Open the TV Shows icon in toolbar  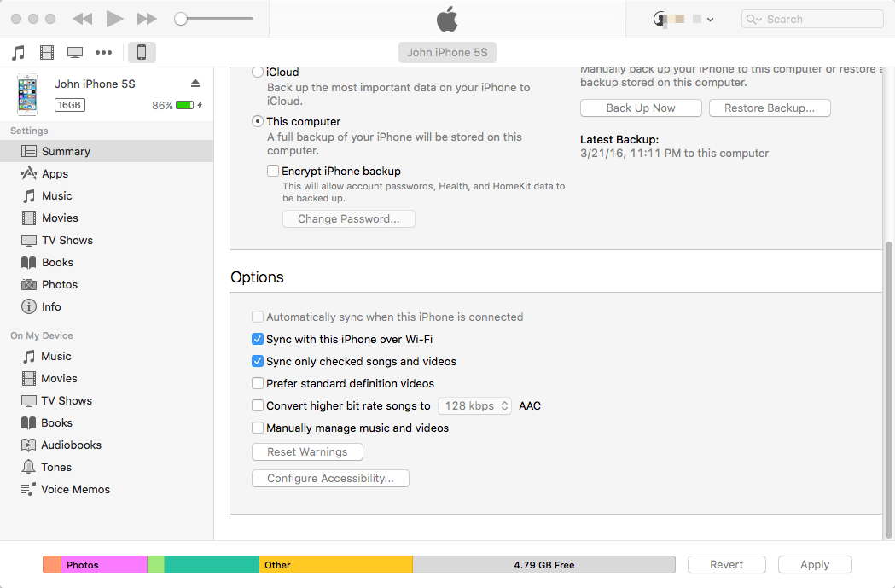(75, 53)
